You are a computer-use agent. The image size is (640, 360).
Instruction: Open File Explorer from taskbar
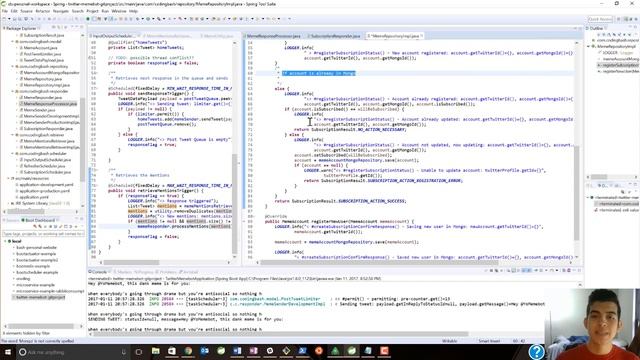point(156,351)
